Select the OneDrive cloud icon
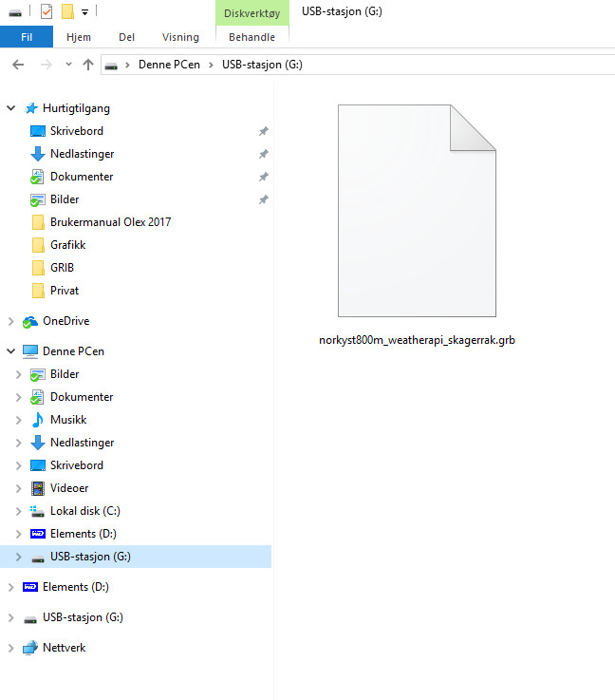 [x=30, y=321]
